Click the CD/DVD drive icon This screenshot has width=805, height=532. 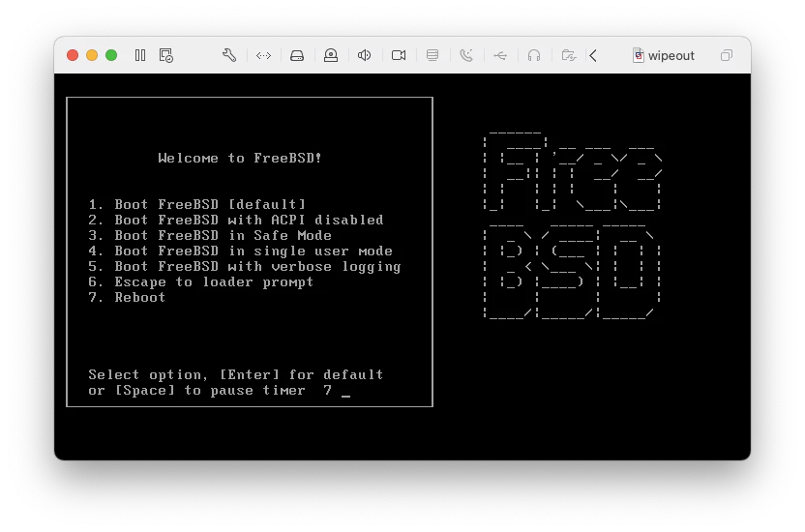(x=331, y=55)
